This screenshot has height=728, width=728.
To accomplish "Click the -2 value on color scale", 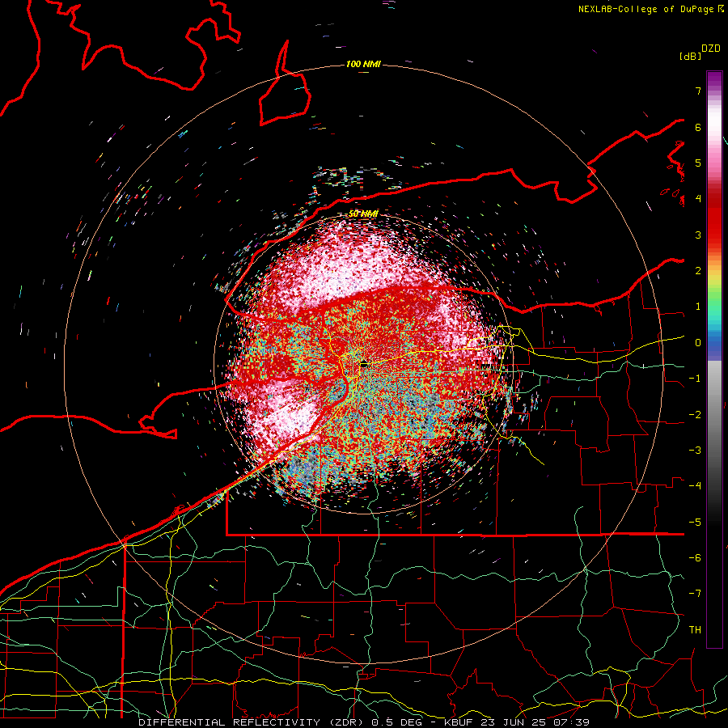I will 695,415.
